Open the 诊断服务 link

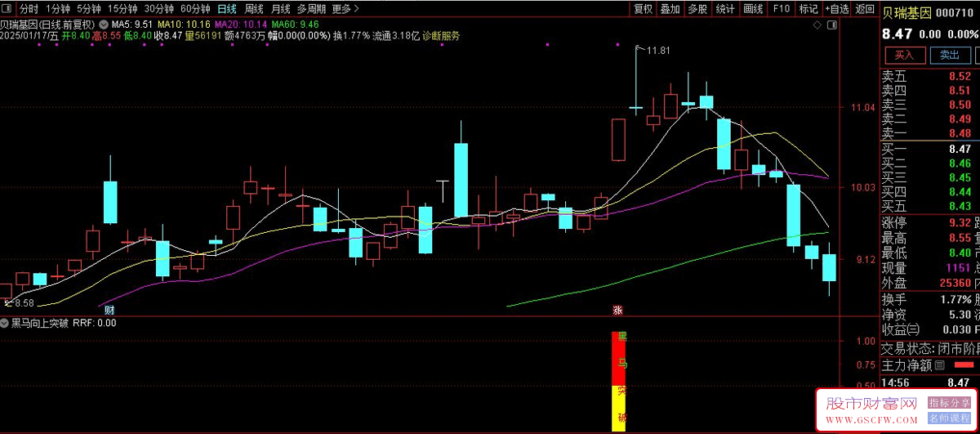click(441, 36)
